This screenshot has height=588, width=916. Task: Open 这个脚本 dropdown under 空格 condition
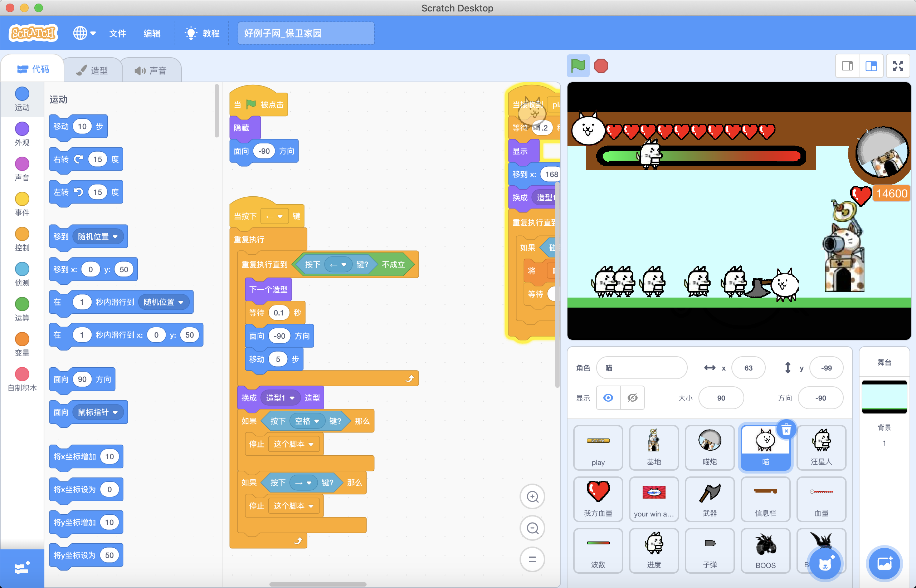tap(293, 445)
